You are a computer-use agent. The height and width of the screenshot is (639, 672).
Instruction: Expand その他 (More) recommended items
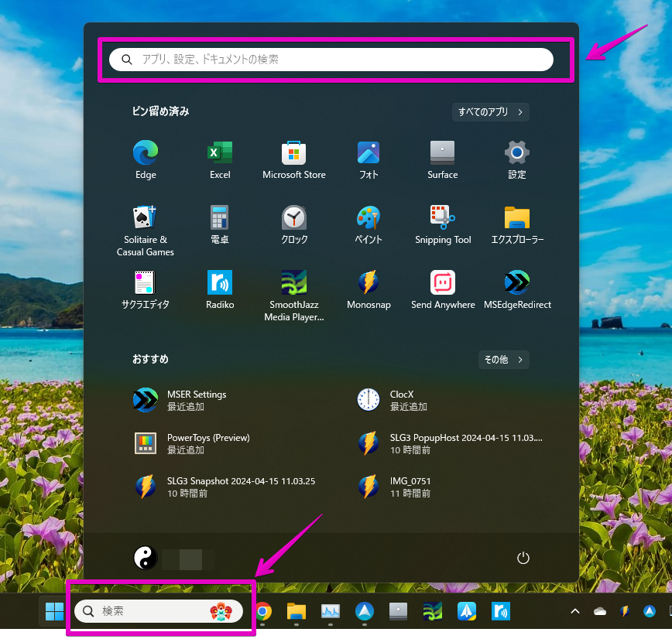(503, 359)
